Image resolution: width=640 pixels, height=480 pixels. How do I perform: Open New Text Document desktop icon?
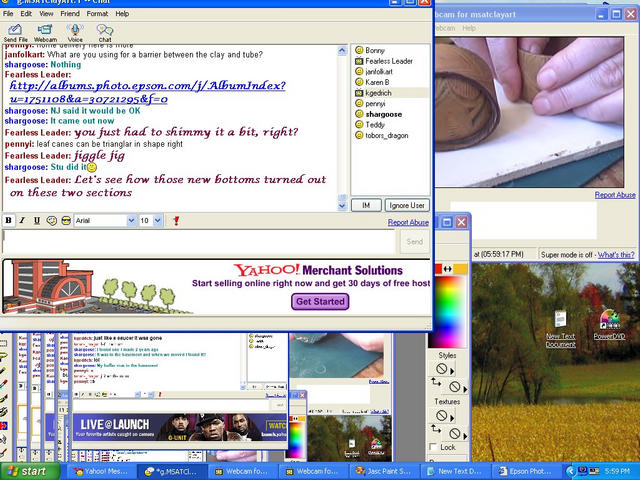(x=560, y=329)
